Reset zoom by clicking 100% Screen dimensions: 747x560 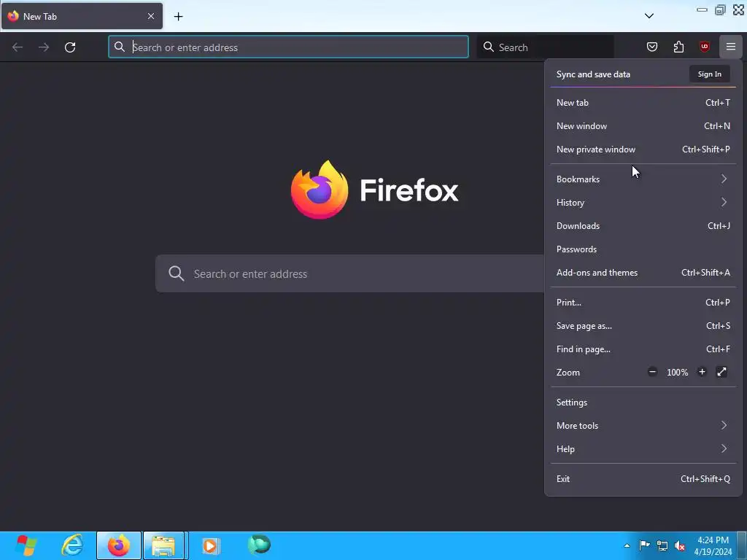coord(677,373)
